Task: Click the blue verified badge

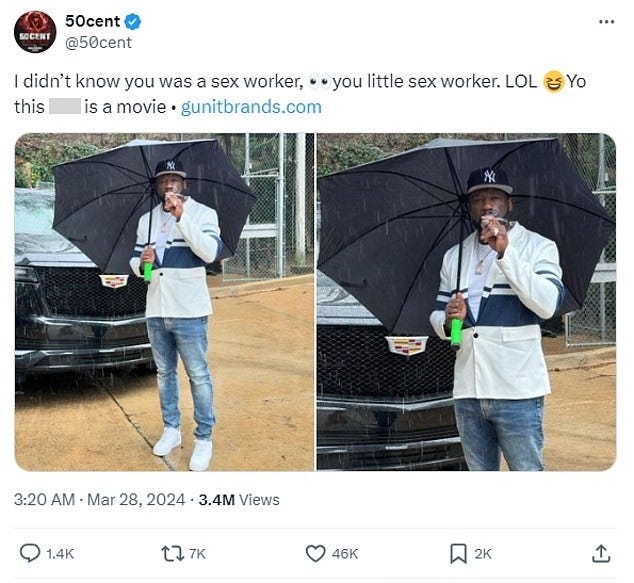Action: coord(133,21)
